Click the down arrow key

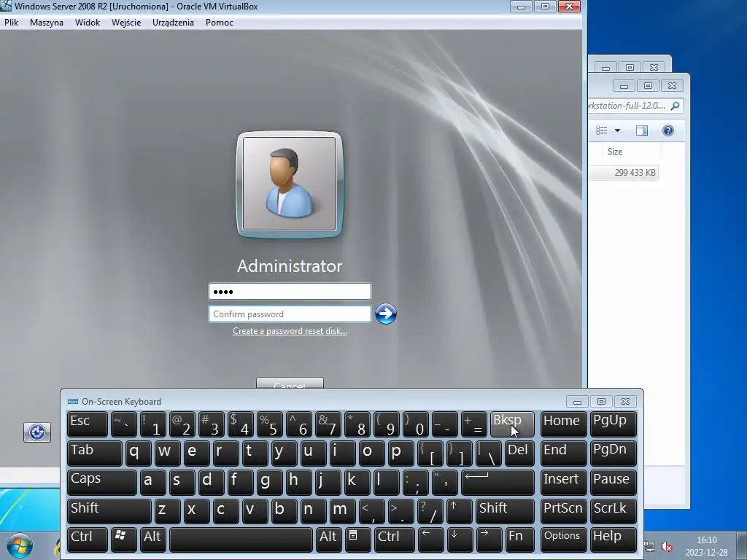460,540
